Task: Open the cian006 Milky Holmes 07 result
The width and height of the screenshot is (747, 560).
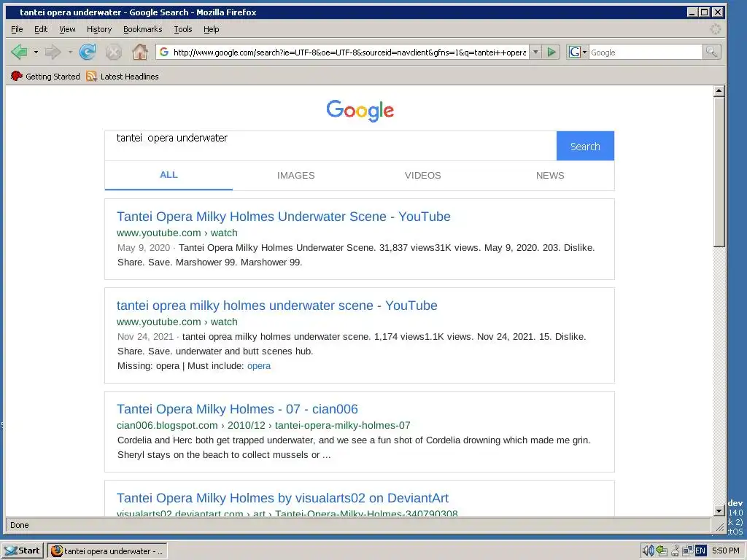Action: click(237, 409)
